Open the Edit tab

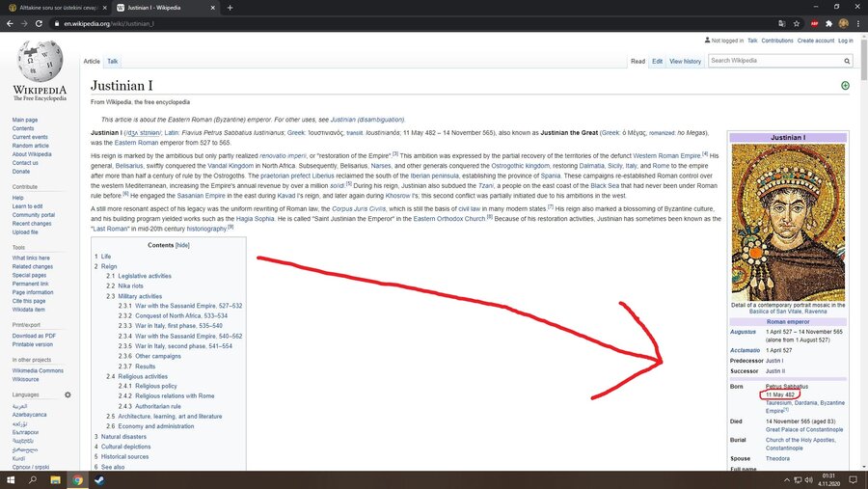point(657,62)
